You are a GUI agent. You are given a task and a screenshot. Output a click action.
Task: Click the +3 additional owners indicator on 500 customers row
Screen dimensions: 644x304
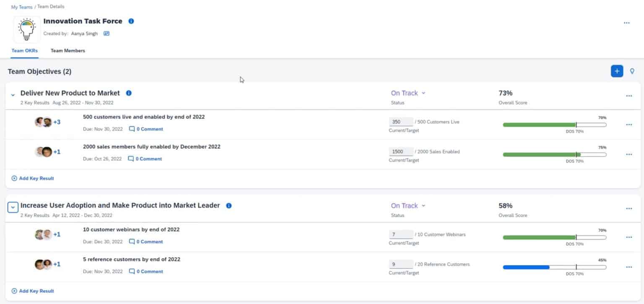(x=57, y=122)
